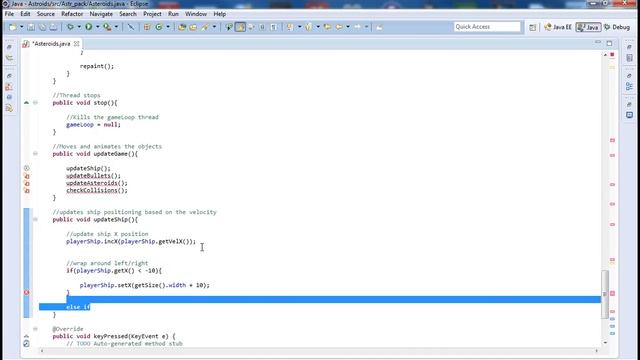Click the Debug launch bug icon
Image resolution: width=640 pixels, height=360 pixels.
71,27
